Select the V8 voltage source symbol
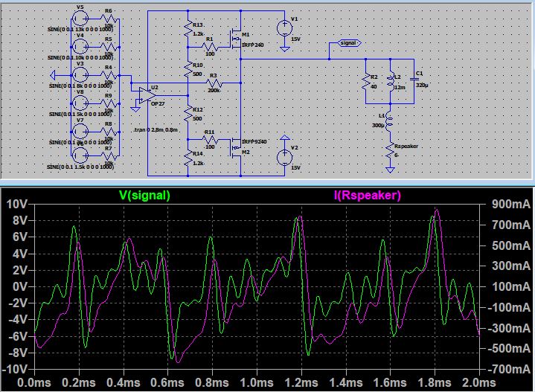 point(80,103)
